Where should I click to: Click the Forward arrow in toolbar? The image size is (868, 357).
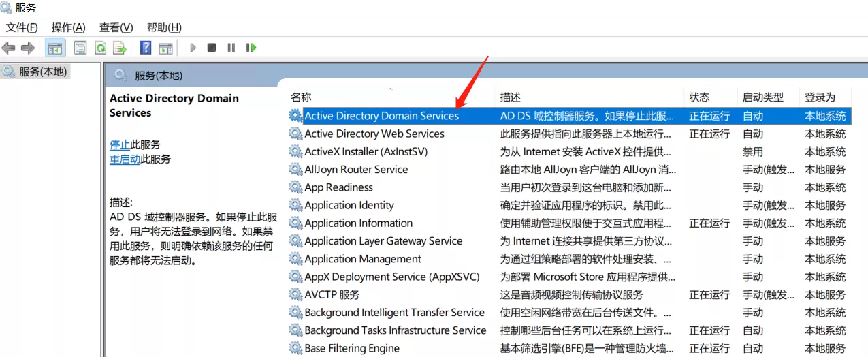click(28, 48)
